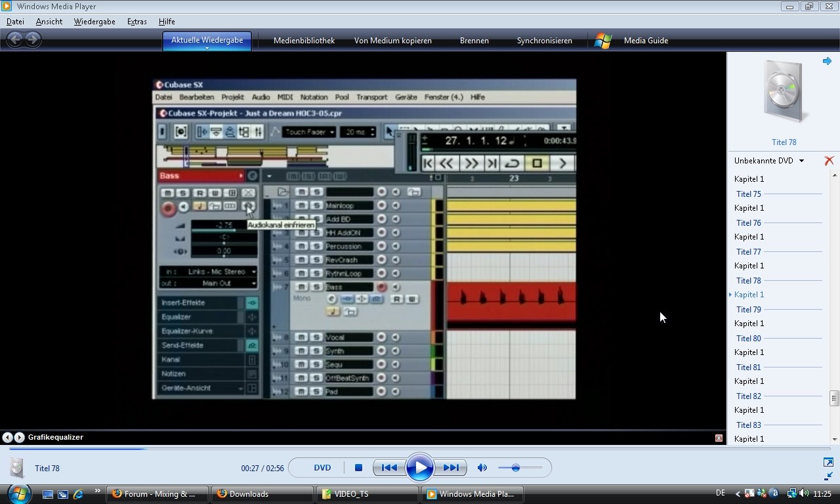Open the Touch Fader dropdown in Cubase
840x504 pixels.
pyautogui.click(x=310, y=132)
